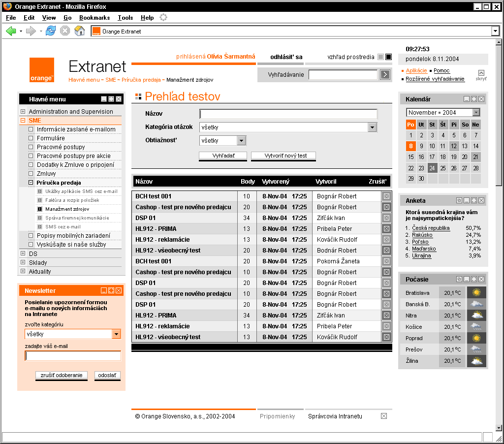This screenshot has width=504, height=444.
Task: Click the browser Back arrow
Action: (11, 31)
